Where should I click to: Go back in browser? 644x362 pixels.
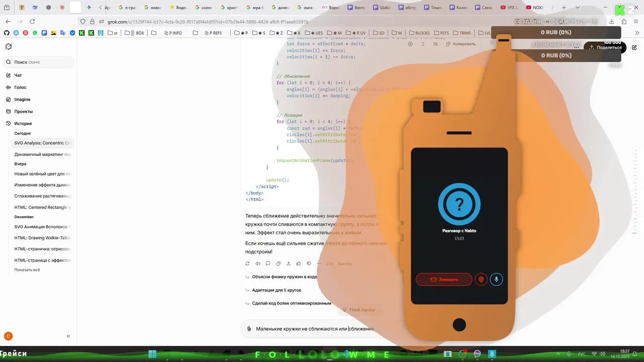pyautogui.click(x=8, y=22)
